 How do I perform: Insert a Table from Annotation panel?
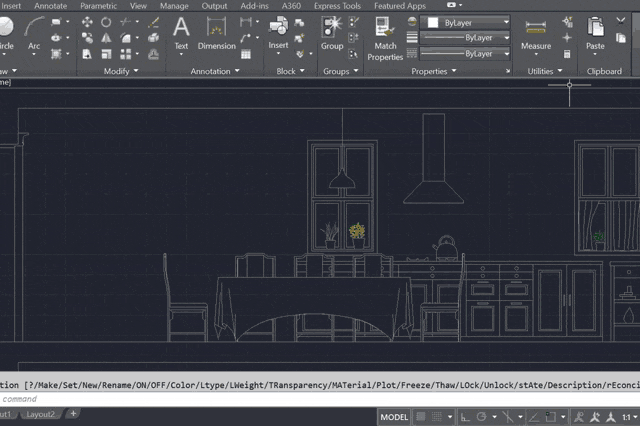pos(246,54)
